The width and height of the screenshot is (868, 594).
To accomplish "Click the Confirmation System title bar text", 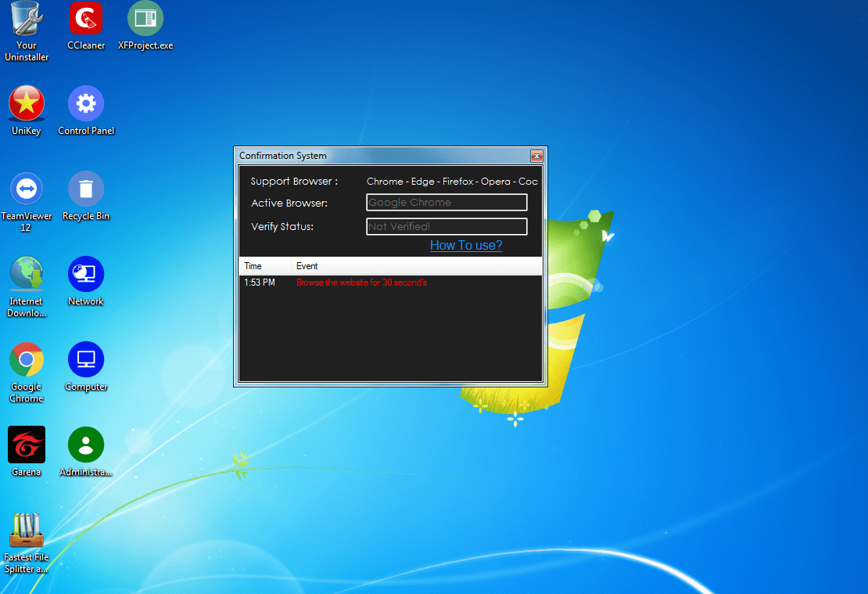I will click(x=283, y=156).
